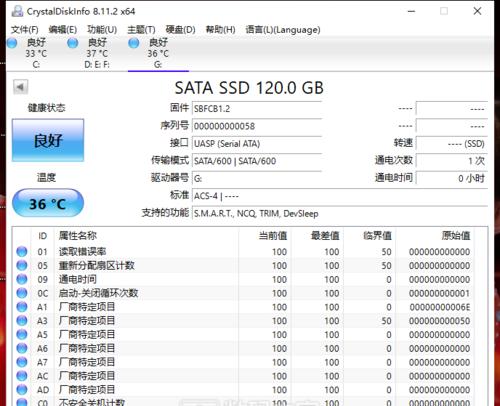Click the interface field UASP (Serial ATA)
500x406 pixels.
click(x=257, y=144)
